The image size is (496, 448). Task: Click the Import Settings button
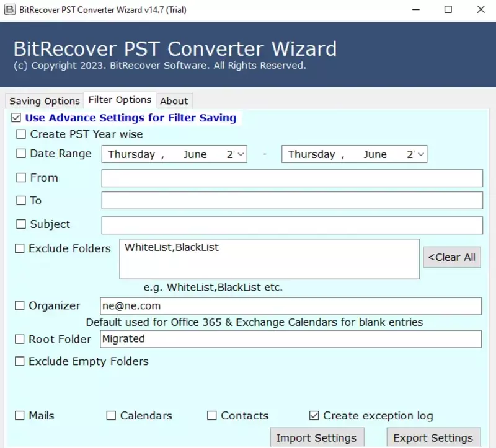[x=317, y=438]
